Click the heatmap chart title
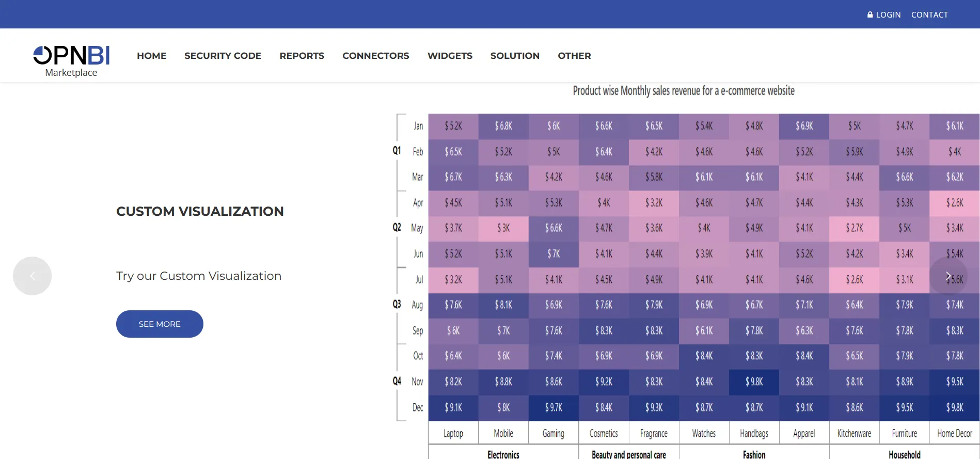This screenshot has height=459, width=980. pyautogui.click(x=684, y=91)
